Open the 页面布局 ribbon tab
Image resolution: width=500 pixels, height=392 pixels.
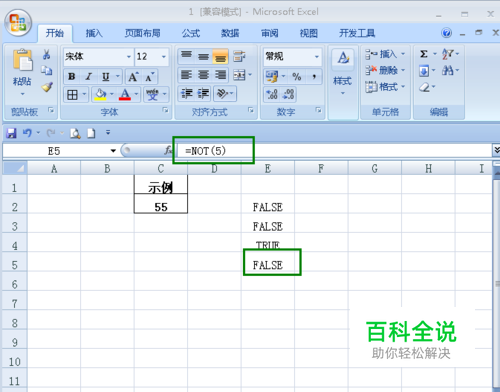pos(143,33)
